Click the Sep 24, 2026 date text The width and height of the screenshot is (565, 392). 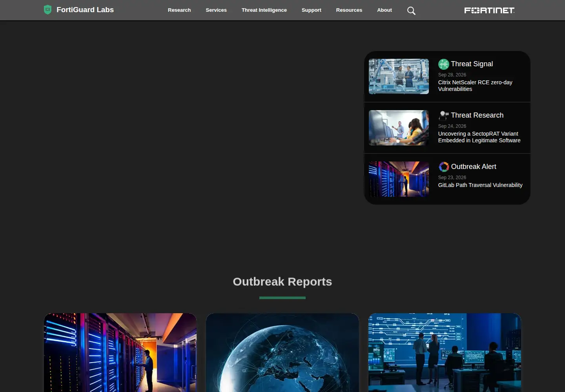[452, 126]
